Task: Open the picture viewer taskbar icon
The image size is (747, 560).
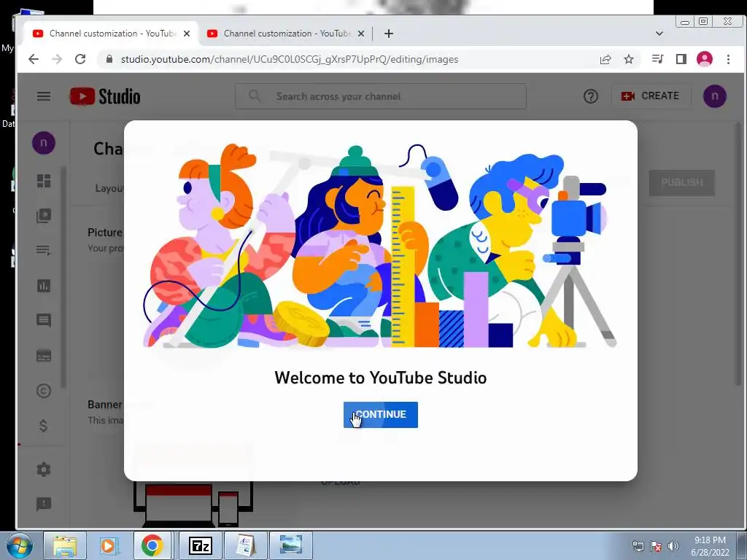Action: click(x=291, y=545)
